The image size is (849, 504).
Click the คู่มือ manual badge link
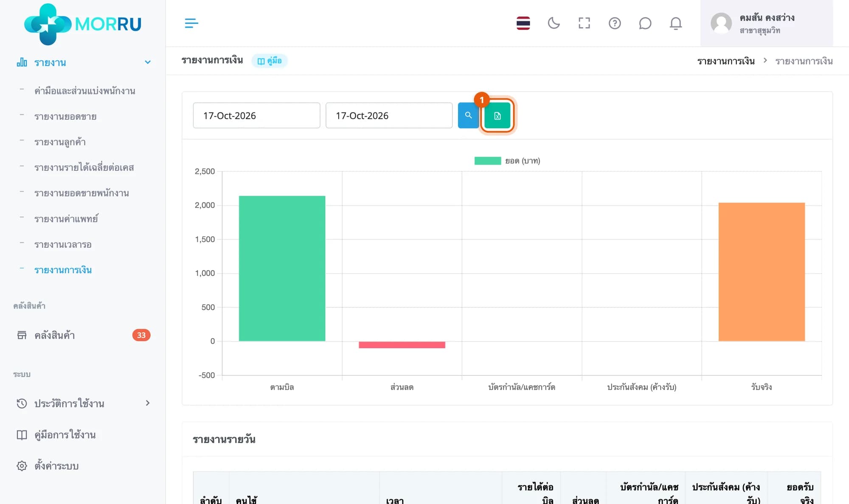click(270, 61)
